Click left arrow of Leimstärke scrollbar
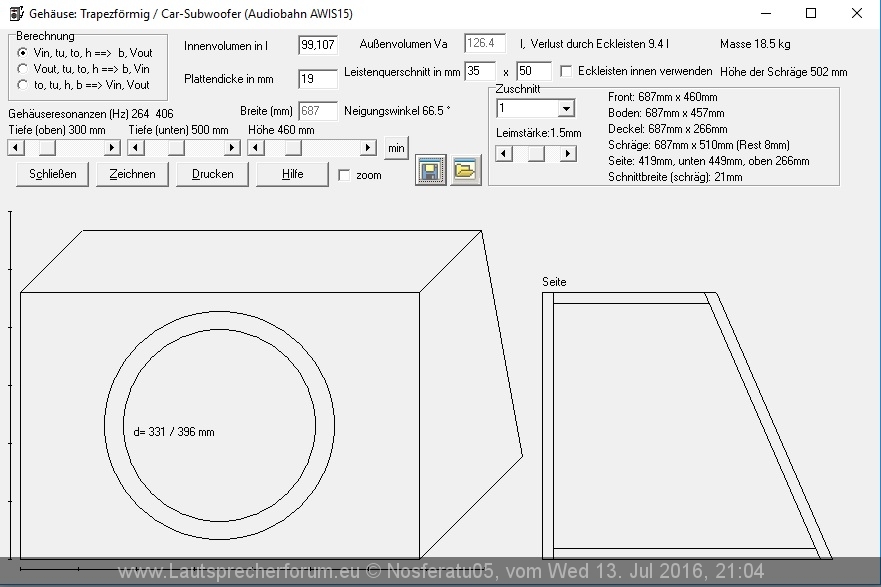 [x=505, y=154]
